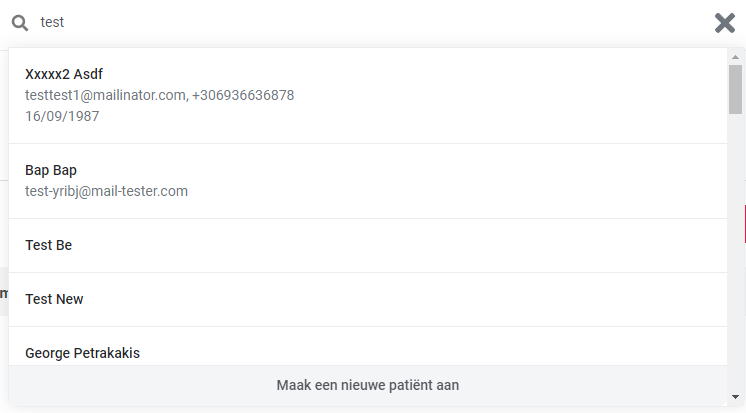The image size is (746, 413).
Task: Open the Bap Bap patient result
Action: coord(368,181)
